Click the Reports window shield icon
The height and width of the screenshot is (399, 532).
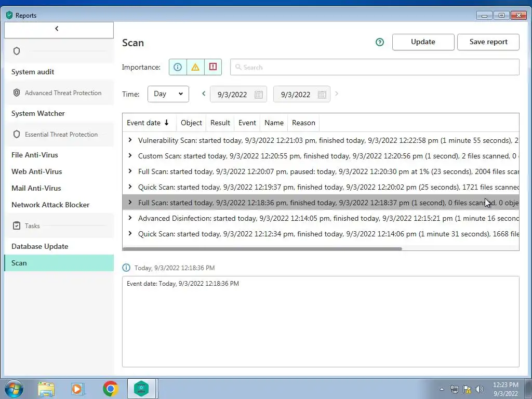(x=9, y=15)
